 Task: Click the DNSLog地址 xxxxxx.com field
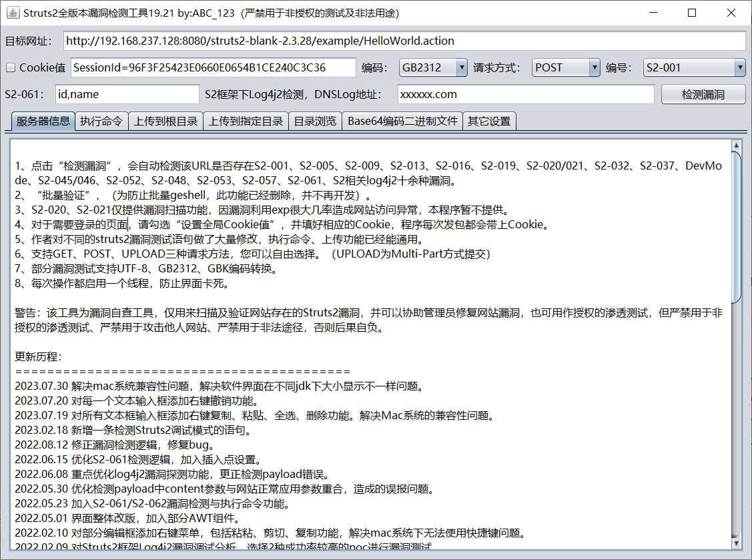526,95
